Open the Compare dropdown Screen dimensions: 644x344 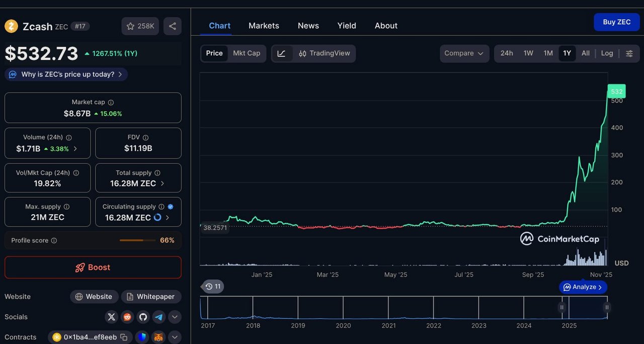point(464,53)
